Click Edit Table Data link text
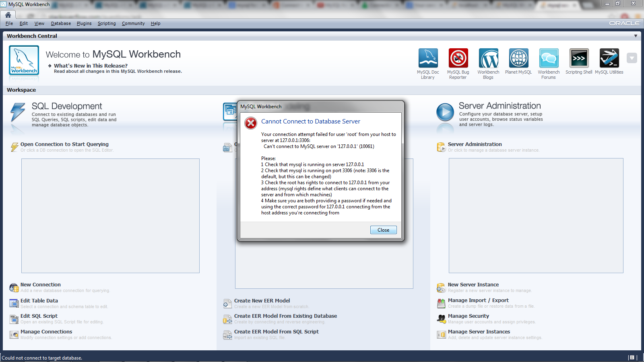The image size is (644, 362). pyautogui.click(x=39, y=300)
